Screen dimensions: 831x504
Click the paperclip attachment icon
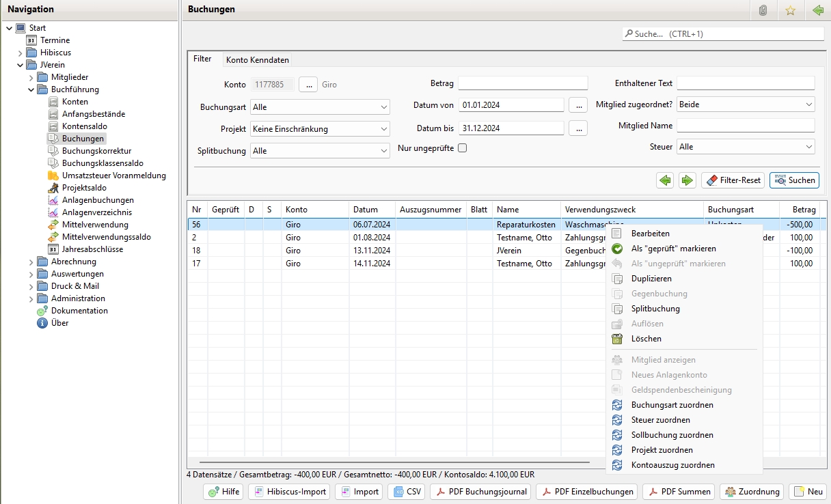click(x=763, y=10)
